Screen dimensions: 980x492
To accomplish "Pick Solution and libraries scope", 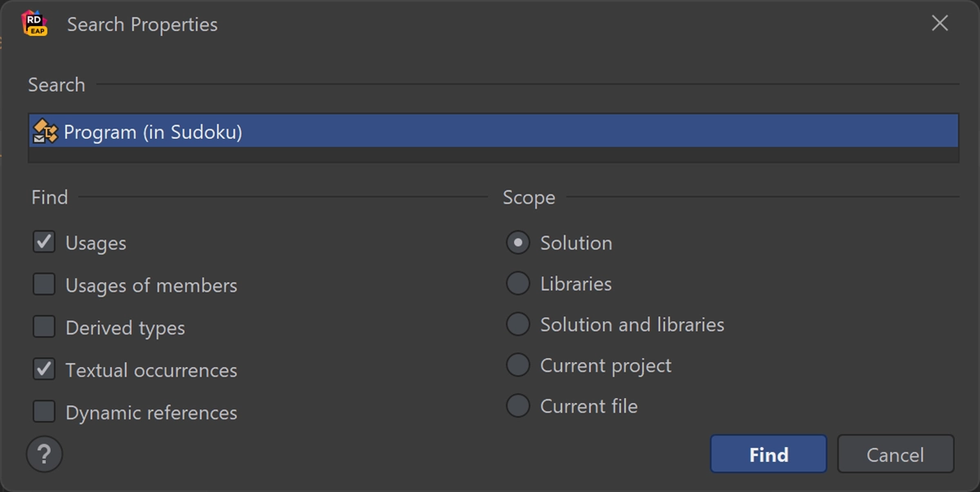I will coord(518,324).
